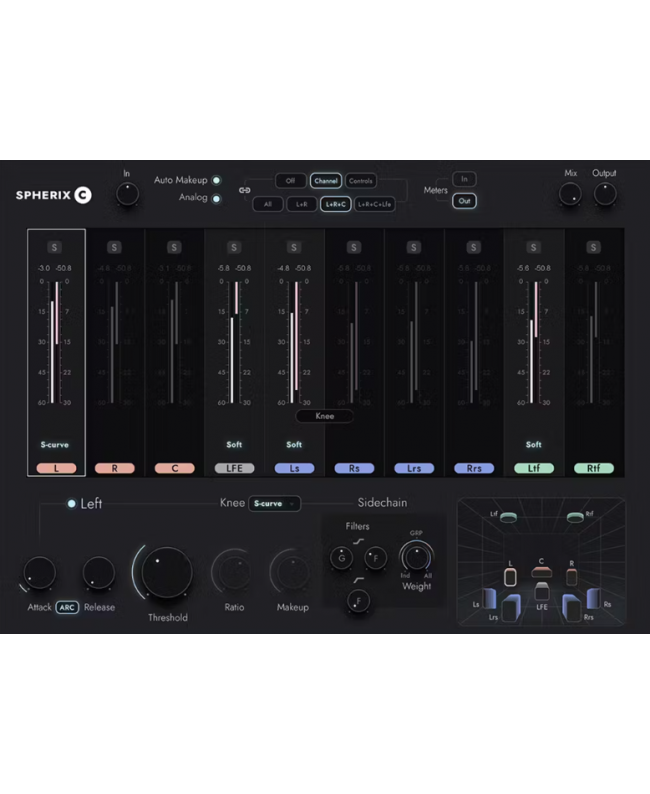This screenshot has width=650, height=794.
Task: Toggle the Analog mode indicator
Action: [x=217, y=198]
